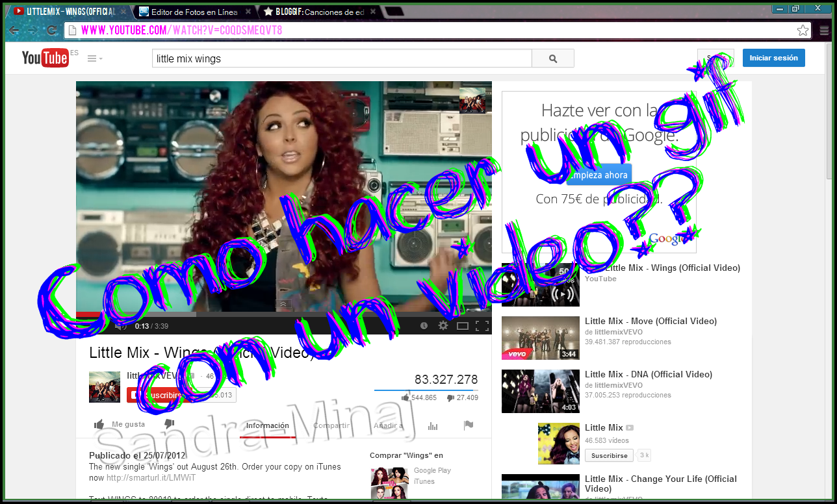Click Suscribirse under the Little Mix channel
Viewport: 837px width, 504px height.
click(x=609, y=455)
